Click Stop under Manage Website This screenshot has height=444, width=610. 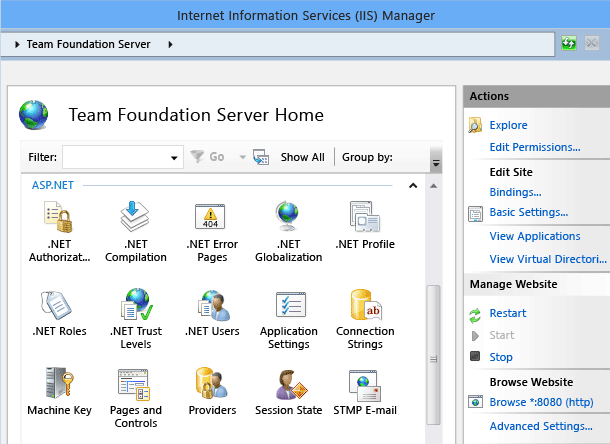501,357
